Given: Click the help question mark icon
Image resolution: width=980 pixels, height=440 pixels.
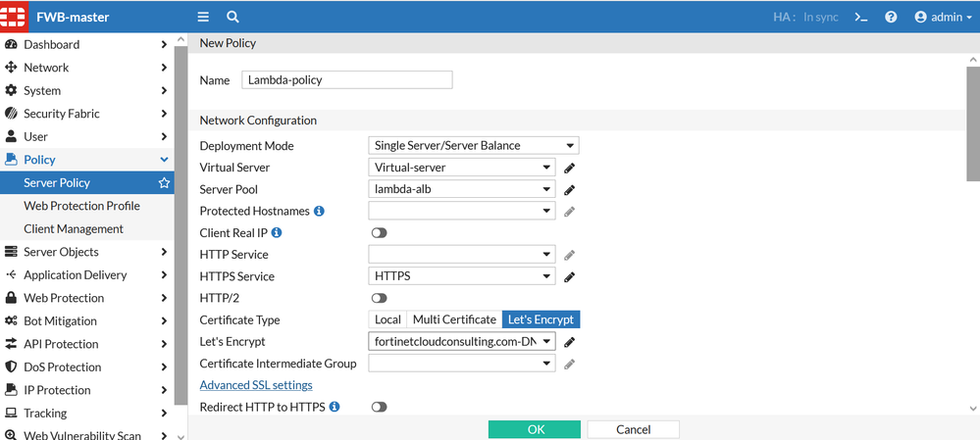Looking at the screenshot, I should coord(891,17).
